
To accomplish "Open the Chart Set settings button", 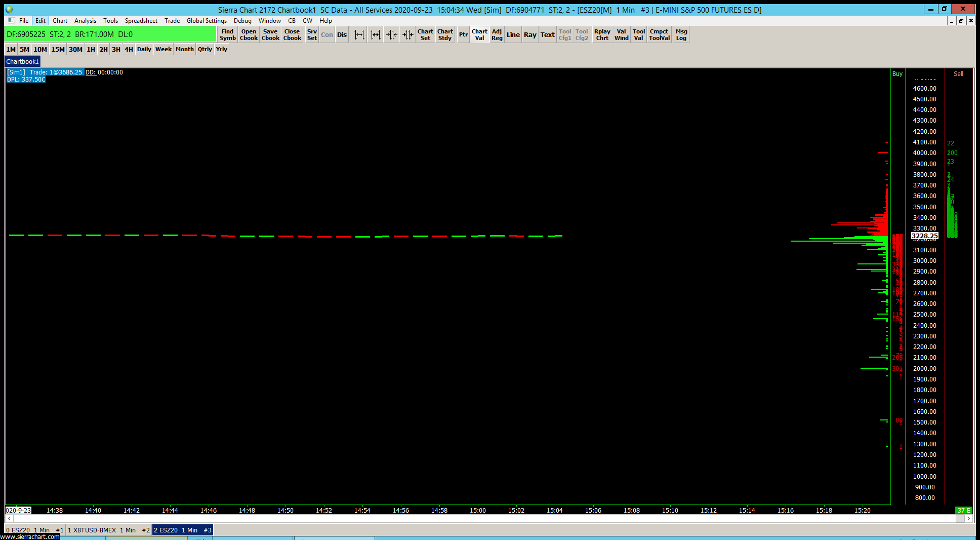I will [x=425, y=34].
